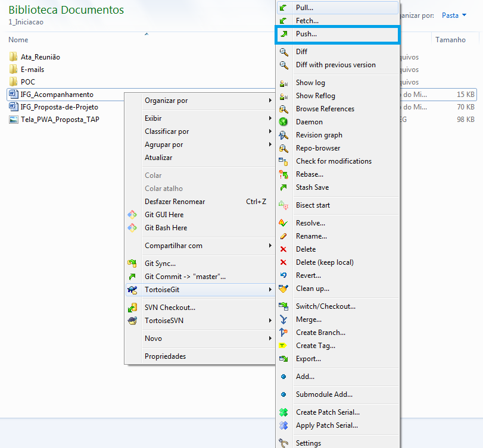483x448 pixels.
Task: Click the Revert undo arrow icon
Action: [284, 275]
